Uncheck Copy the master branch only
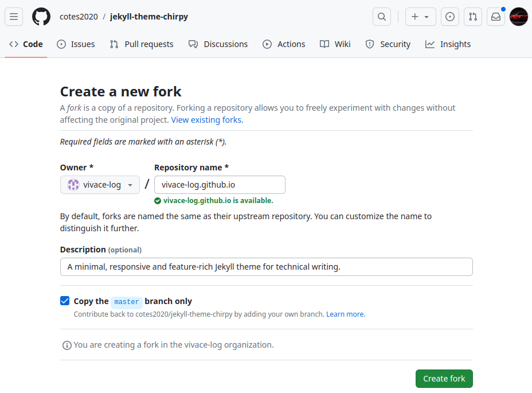 tap(65, 301)
